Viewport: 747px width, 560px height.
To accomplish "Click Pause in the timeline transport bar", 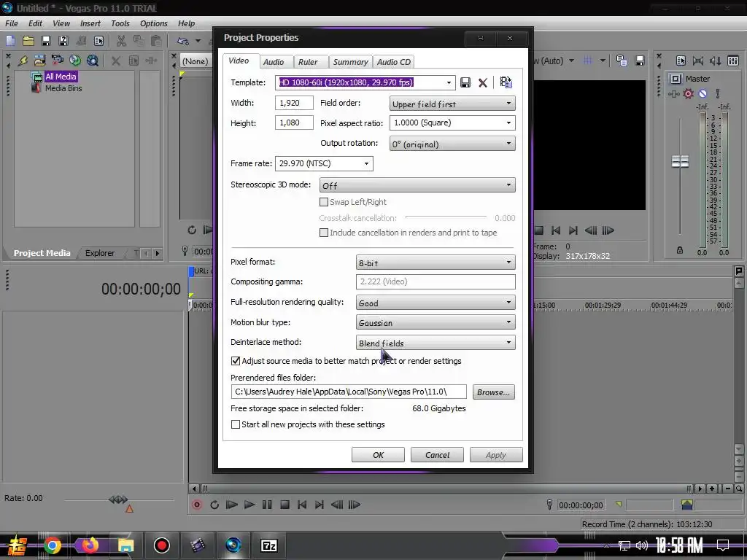I will click(x=267, y=505).
